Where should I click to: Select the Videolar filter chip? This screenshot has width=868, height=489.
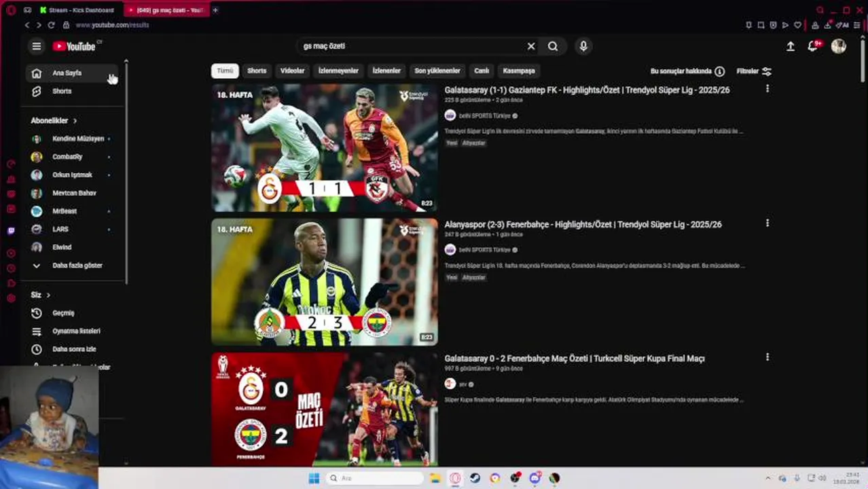(x=293, y=71)
